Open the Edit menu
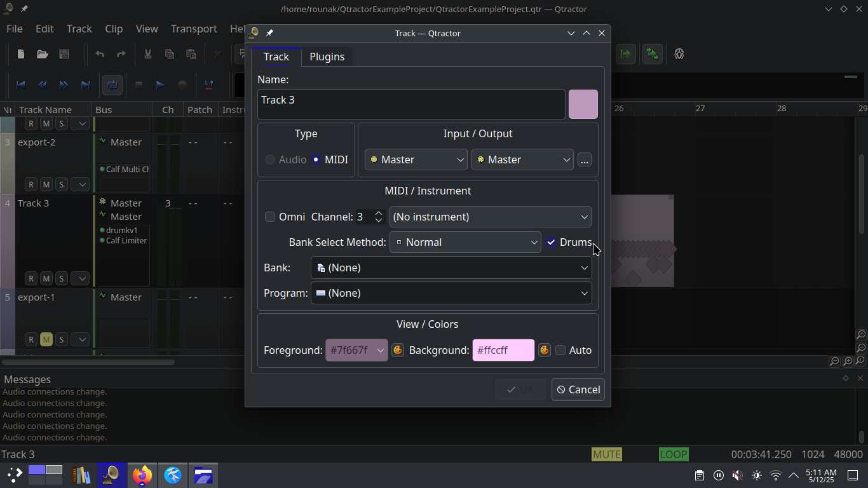 pyautogui.click(x=44, y=29)
